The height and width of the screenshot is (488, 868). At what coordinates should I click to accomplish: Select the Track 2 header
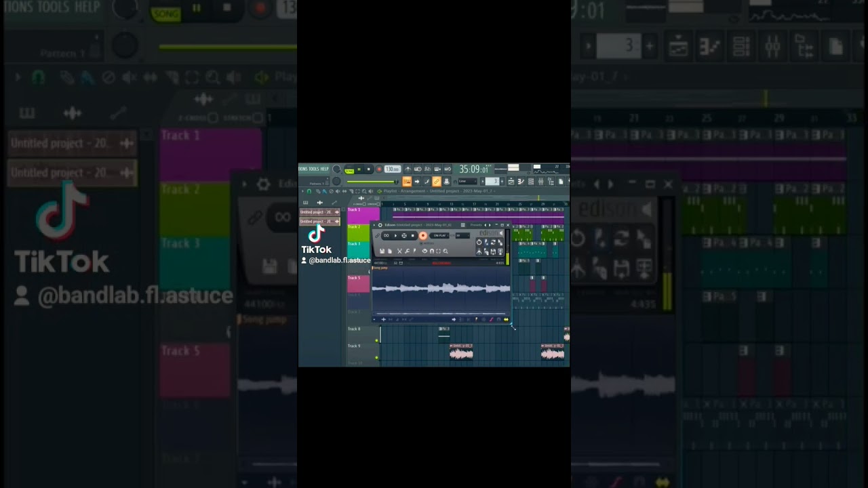pyautogui.click(x=358, y=233)
